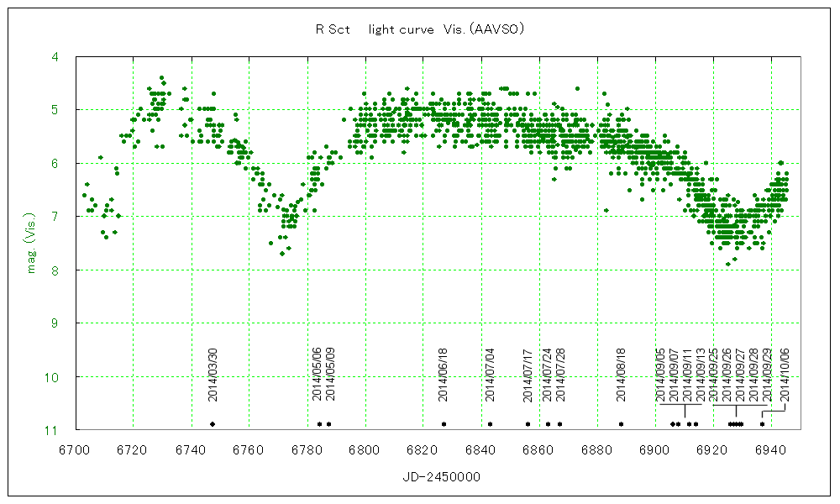Click the black marker below 2014/03/30
This screenshot has height=504, width=840.
(213, 424)
